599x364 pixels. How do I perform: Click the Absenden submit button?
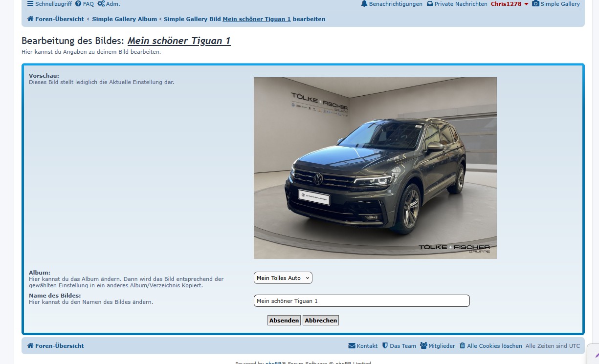coord(284,321)
